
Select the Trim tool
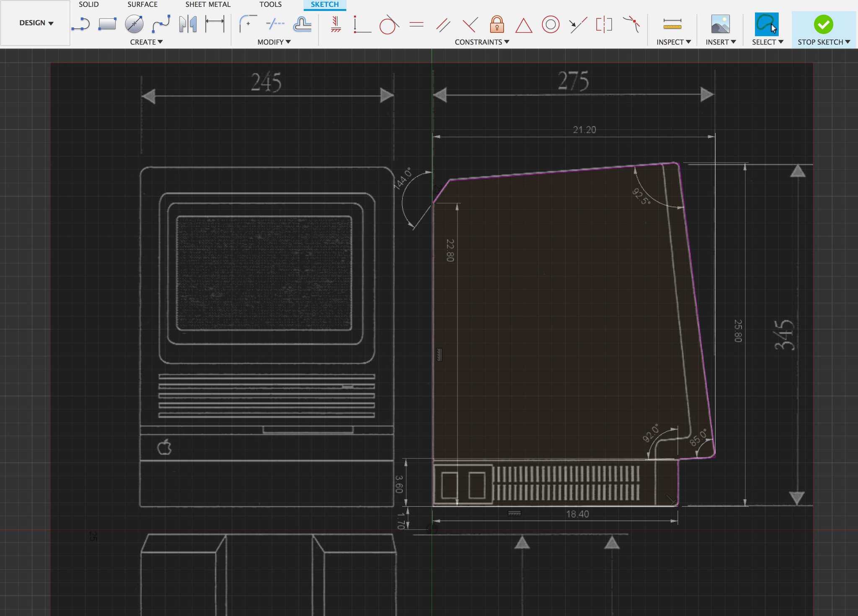[275, 24]
